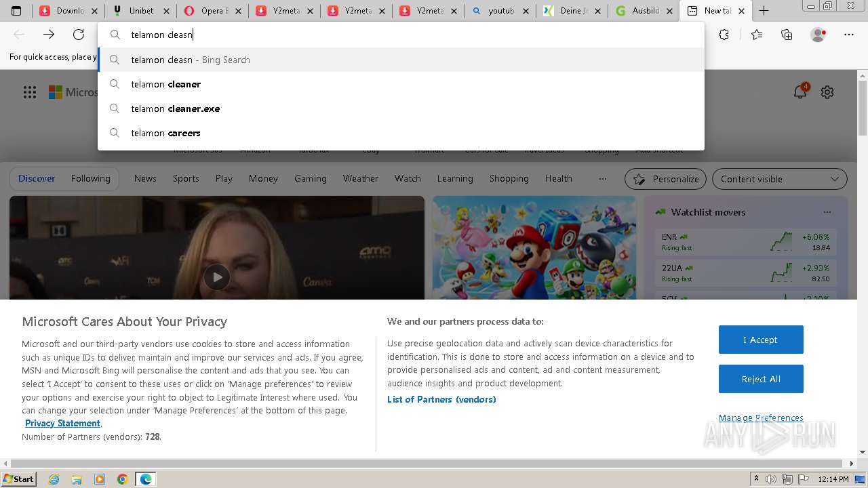
Task: Open the Sports category
Action: pyautogui.click(x=186, y=179)
